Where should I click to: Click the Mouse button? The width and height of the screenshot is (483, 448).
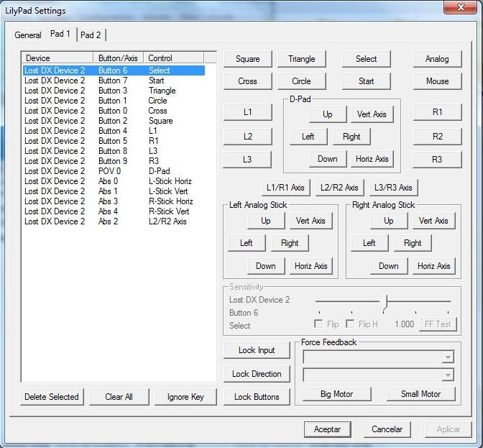click(x=437, y=81)
